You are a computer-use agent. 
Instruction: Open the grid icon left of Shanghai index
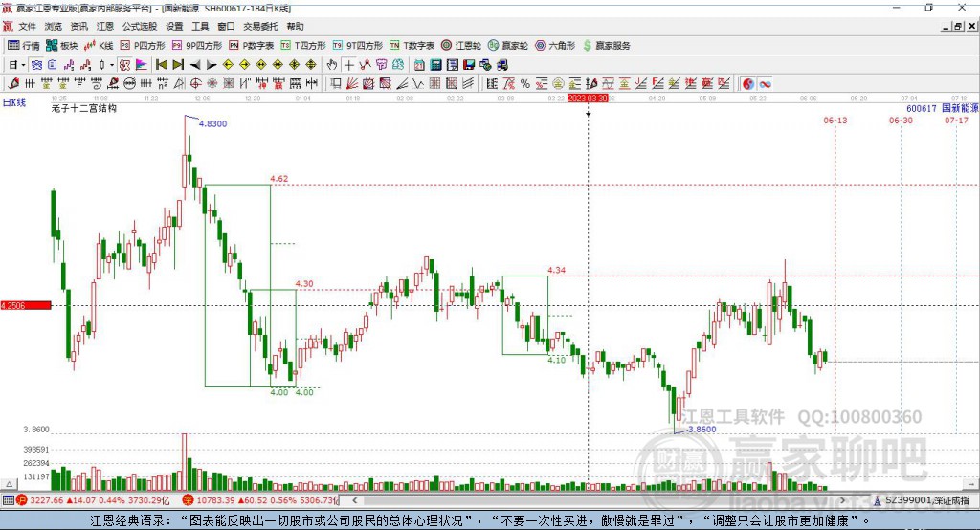coord(8,500)
